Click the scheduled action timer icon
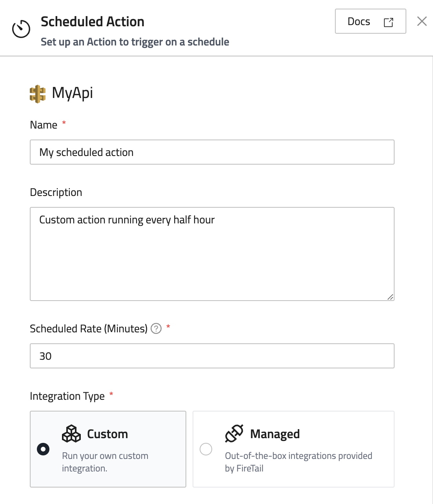The height and width of the screenshot is (504, 433). click(21, 29)
